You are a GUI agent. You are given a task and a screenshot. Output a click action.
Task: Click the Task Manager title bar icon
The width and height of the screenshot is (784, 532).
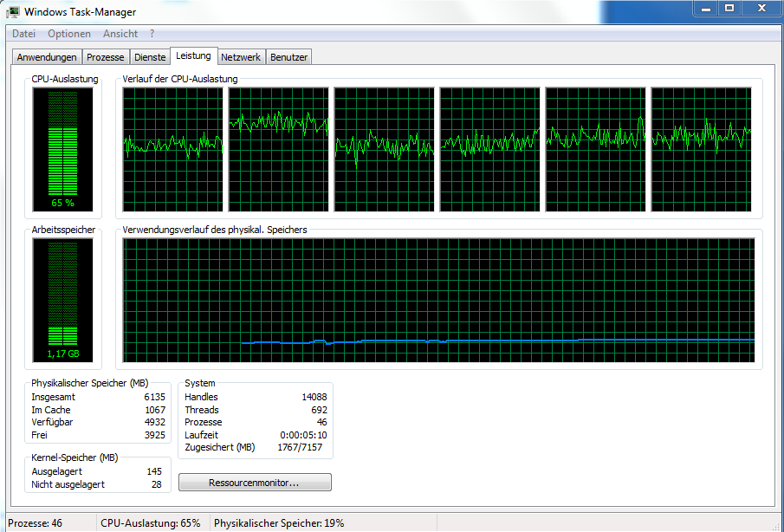pyautogui.click(x=14, y=12)
